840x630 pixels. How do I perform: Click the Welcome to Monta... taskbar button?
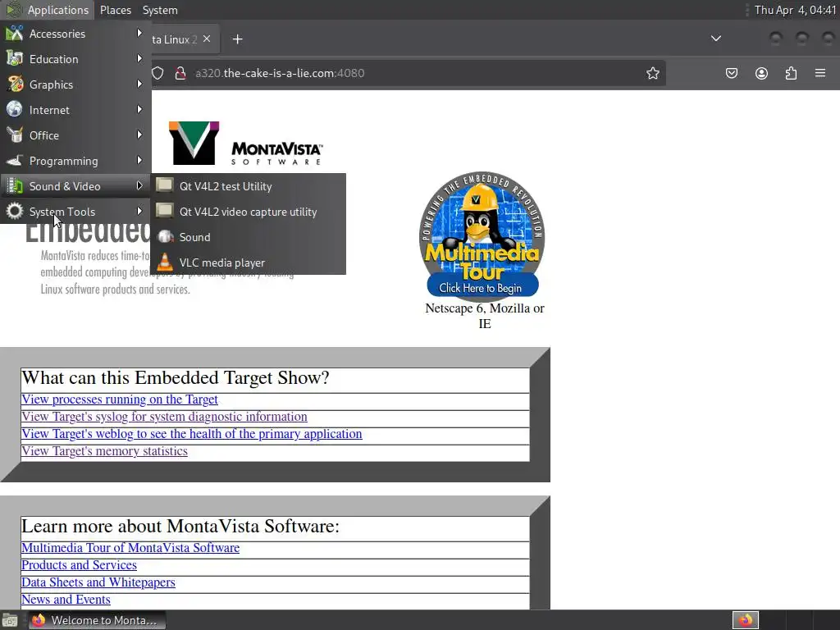pyautogui.click(x=97, y=620)
